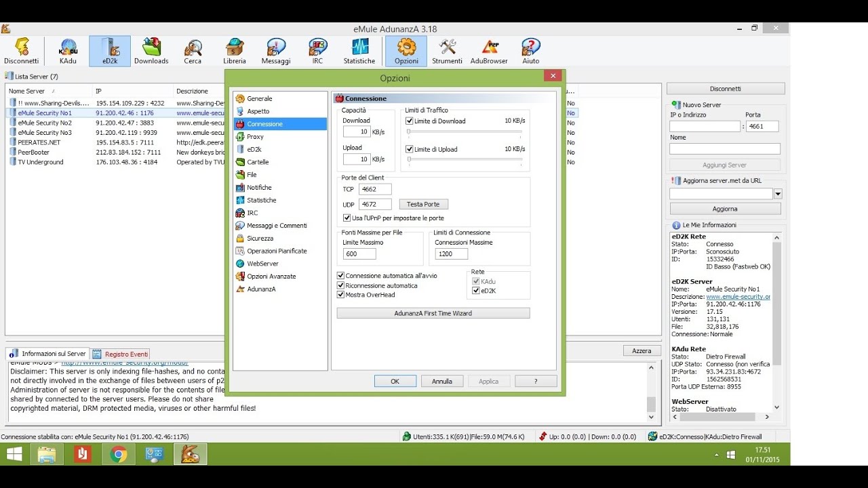Open the Messaggi toolbar icon
The width and height of the screenshot is (868, 488).
click(x=276, y=52)
